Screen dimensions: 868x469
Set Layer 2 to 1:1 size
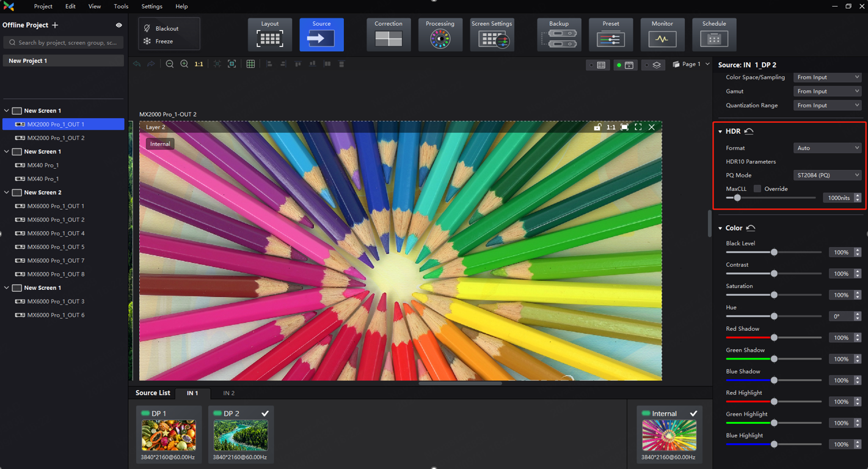click(x=611, y=127)
